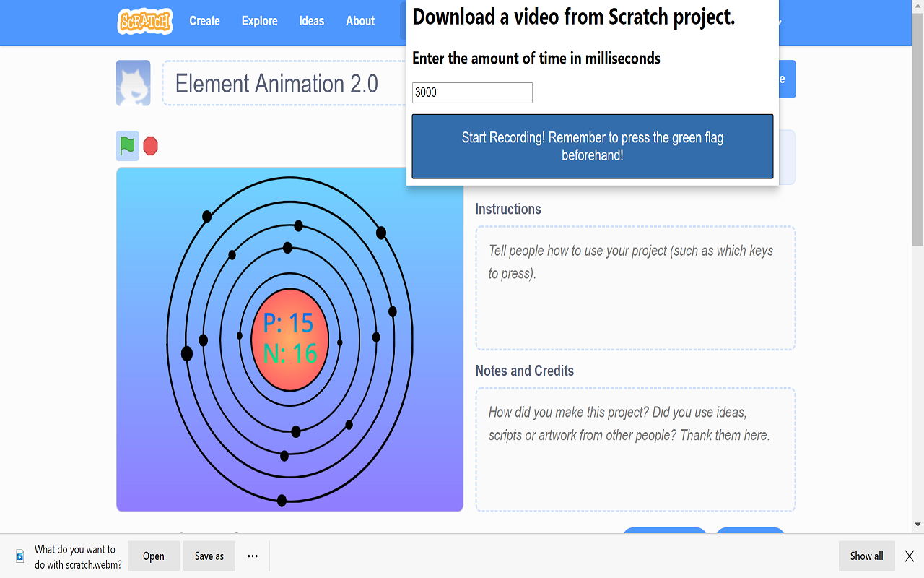Click the scrollbar up arrow
Image resolution: width=924 pixels, height=578 pixels.
click(918, 6)
